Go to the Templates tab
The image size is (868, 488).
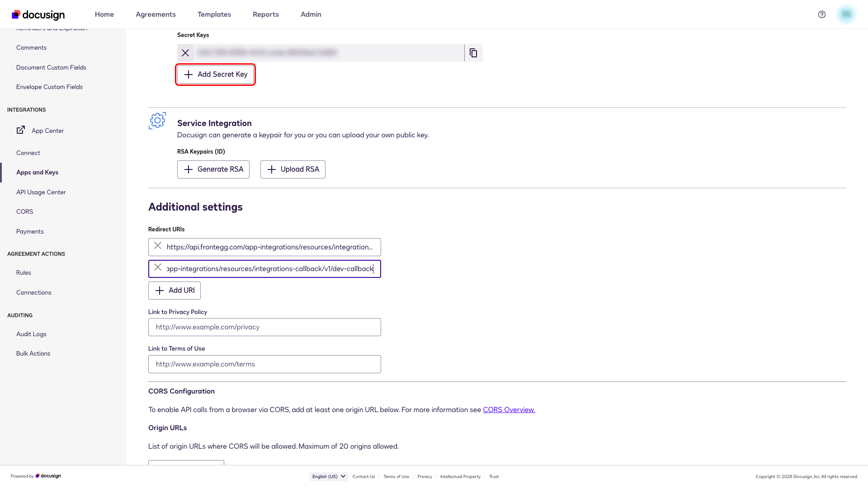click(x=214, y=14)
